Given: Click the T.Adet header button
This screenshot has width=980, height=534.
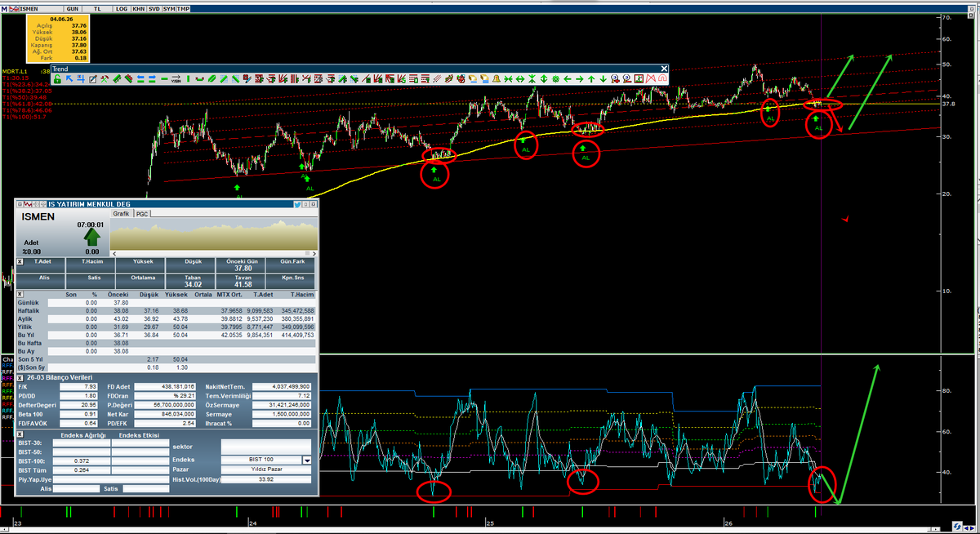Looking at the screenshot, I should 41,265.
